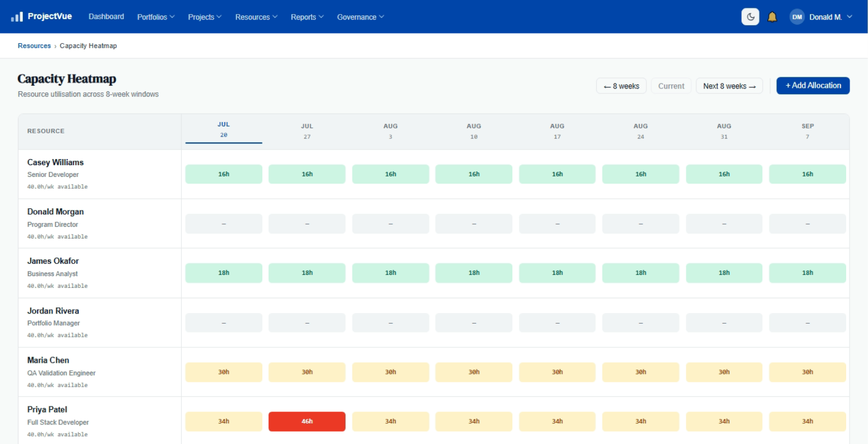868x444 pixels.
Task: Click Maria Chen's 30h Sep 7 cell
Action: click(x=808, y=372)
